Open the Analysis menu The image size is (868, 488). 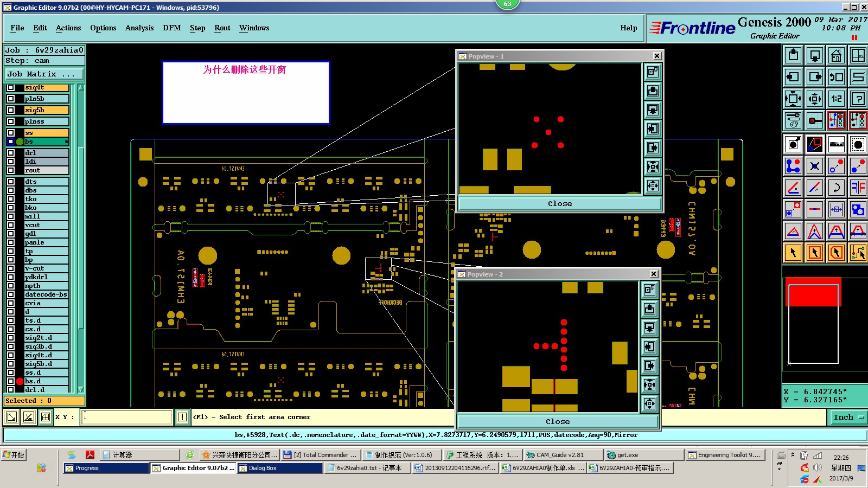[x=139, y=28]
